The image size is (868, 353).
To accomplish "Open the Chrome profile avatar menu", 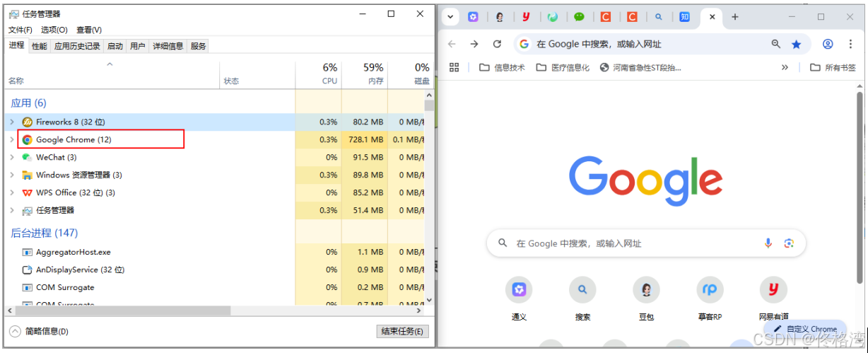I will (x=828, y=44).
